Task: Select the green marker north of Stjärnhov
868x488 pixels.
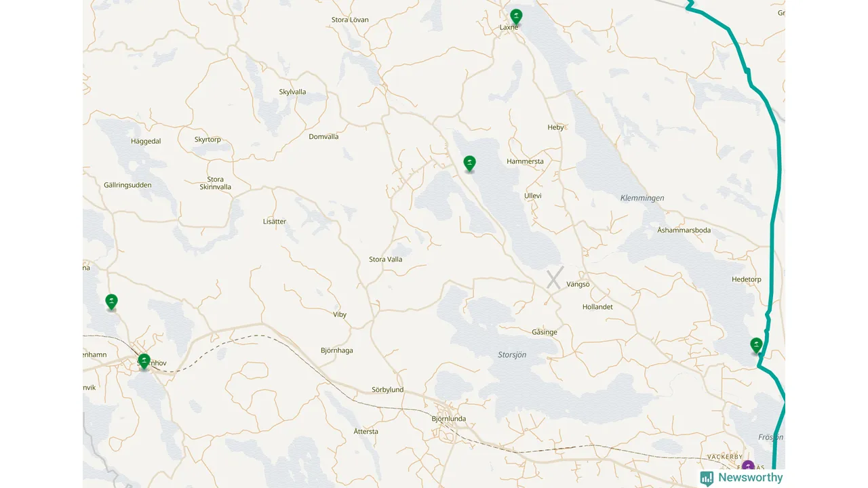Action: 112,302
